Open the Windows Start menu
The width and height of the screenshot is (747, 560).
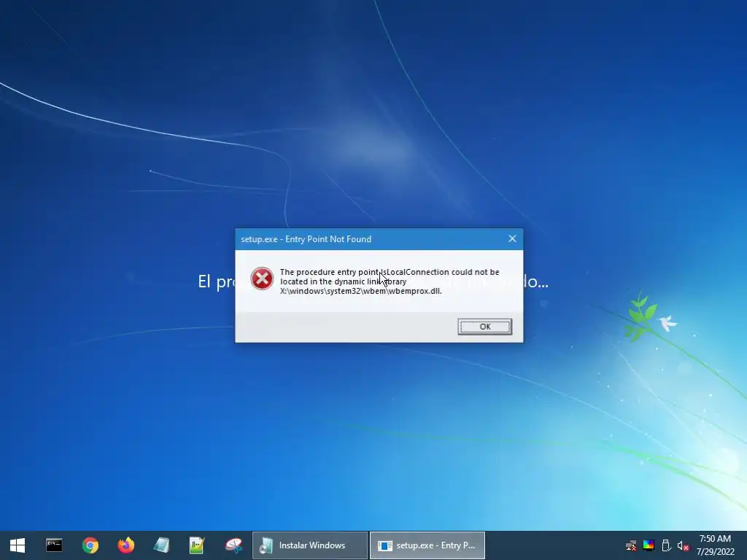(x=18, y=545)
